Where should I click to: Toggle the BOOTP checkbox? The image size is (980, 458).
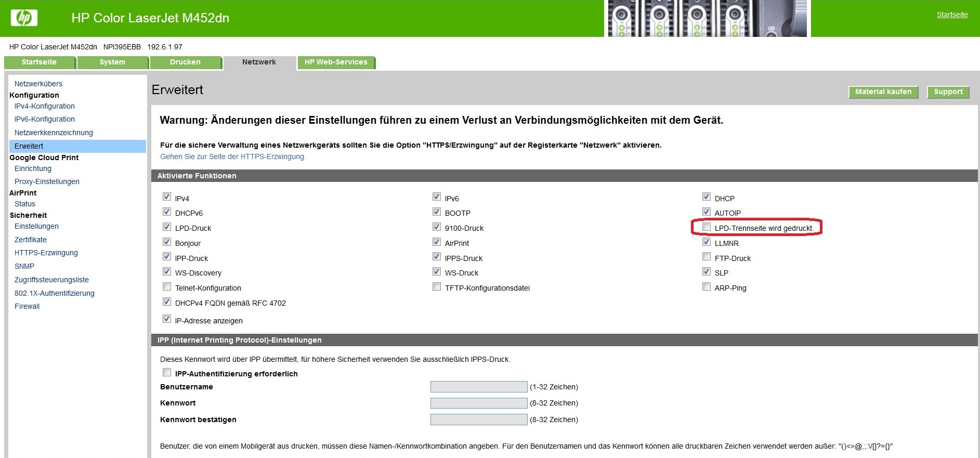click(x=437, y=212)
